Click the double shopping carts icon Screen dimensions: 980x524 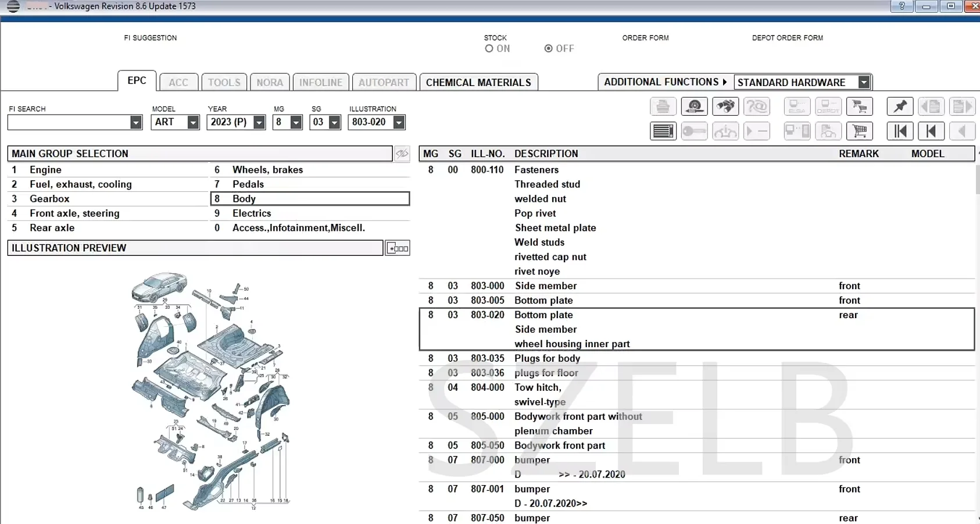(859, 106)
